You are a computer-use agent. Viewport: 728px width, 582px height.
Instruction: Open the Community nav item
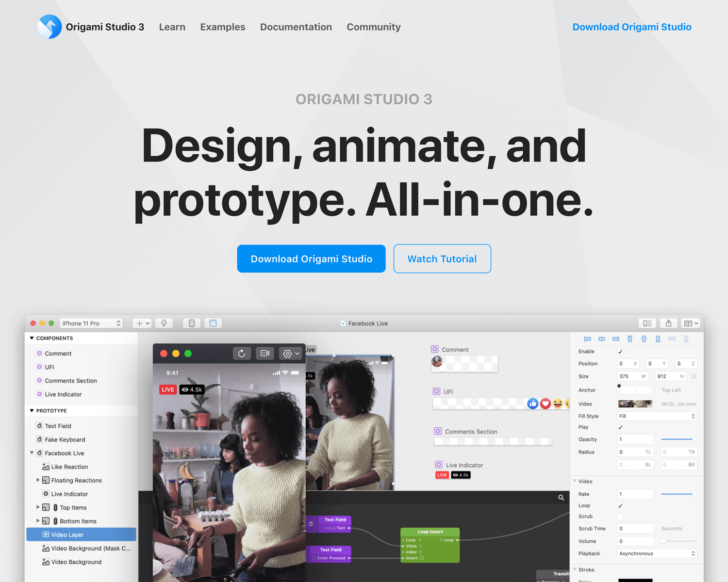[x=374, y=27]
